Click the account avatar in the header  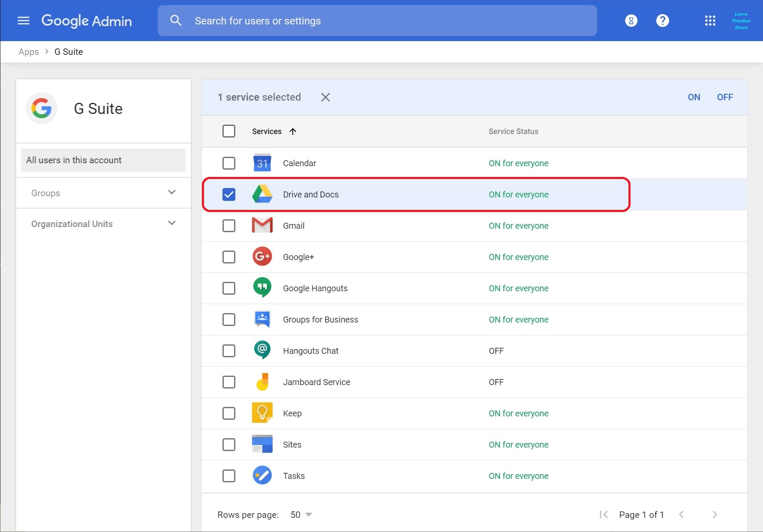[x=741, y=21]
